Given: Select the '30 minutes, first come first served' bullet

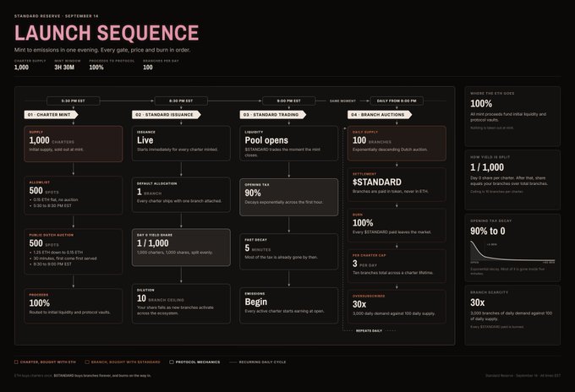Looking at the screenshot, I should (65, 259).
